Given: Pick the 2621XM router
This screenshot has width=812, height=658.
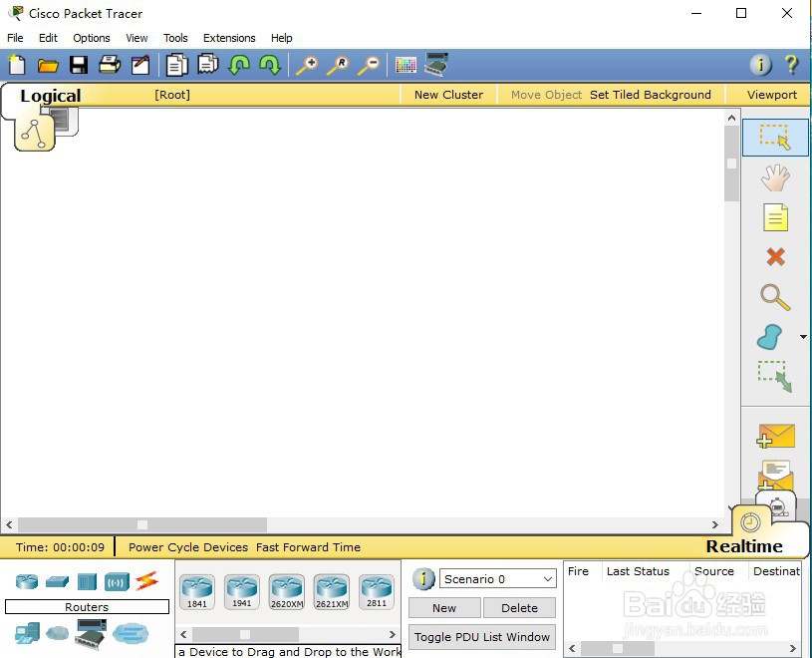Looking at the screenshot, I should [332, 591].
